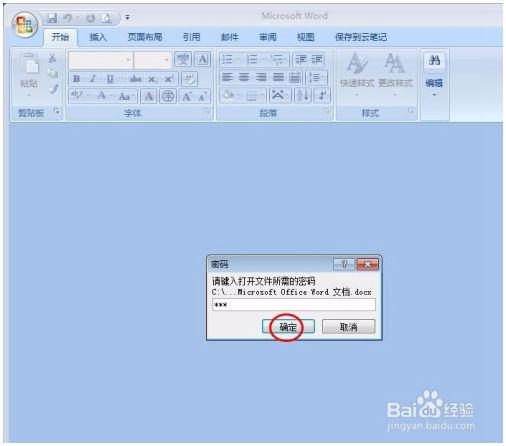Click the help question mark in password dialog

click(x=344, y=264)
